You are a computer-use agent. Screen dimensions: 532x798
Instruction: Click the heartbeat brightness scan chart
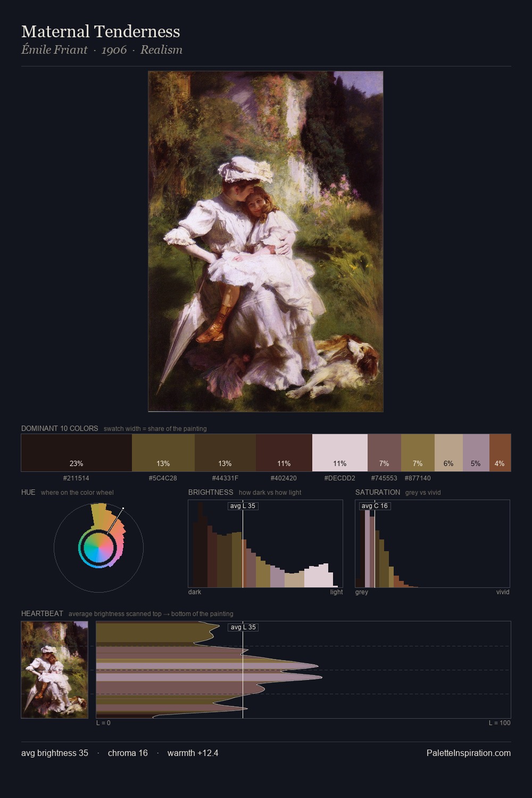[x=303, y=670]
